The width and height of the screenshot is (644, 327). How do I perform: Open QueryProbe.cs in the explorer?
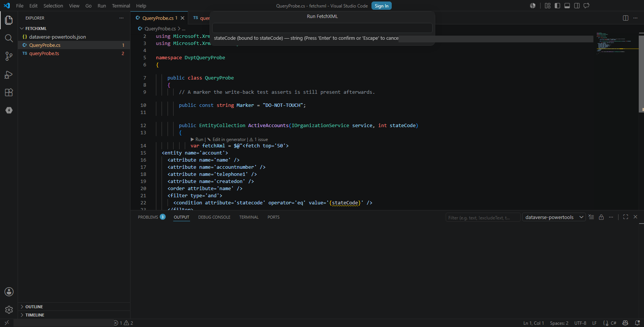[x=74, y=45]
